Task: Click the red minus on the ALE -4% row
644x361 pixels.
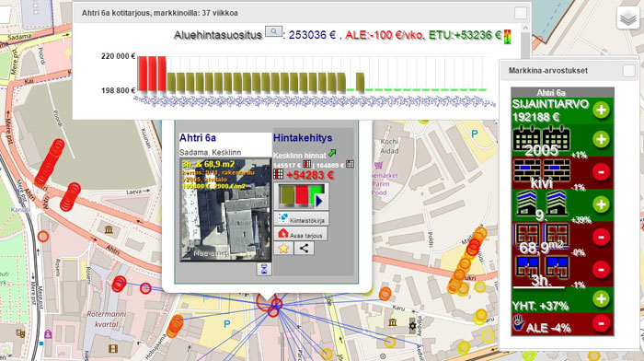Action: tap(601, 323)
